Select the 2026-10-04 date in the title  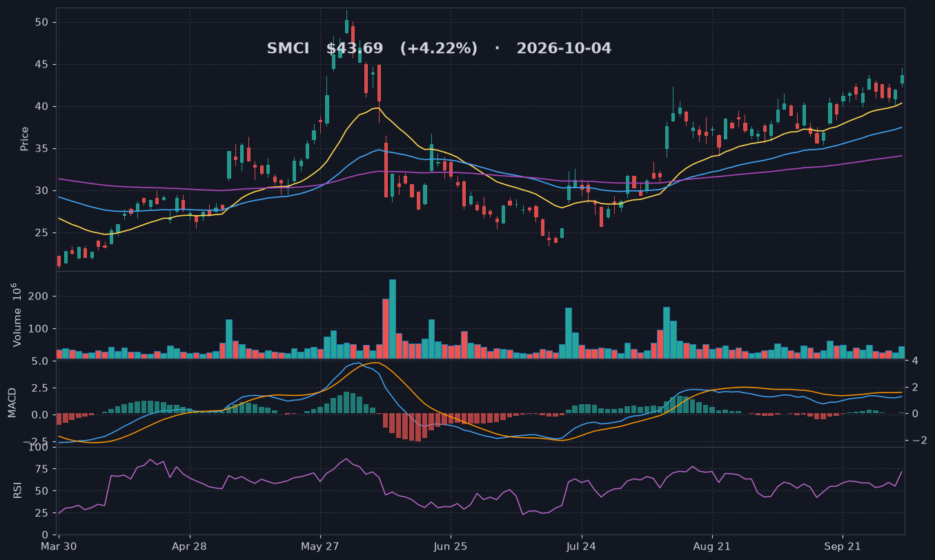point(564,49)
